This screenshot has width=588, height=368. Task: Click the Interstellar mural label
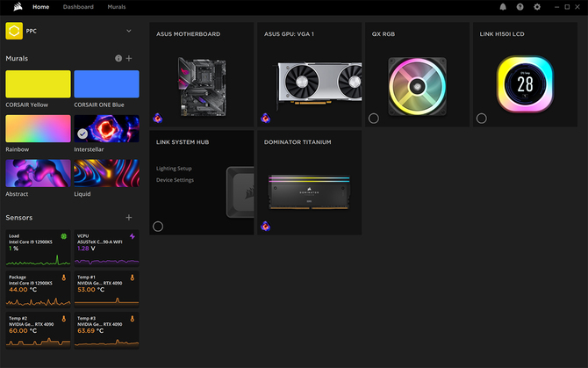(x=89, y=149)
